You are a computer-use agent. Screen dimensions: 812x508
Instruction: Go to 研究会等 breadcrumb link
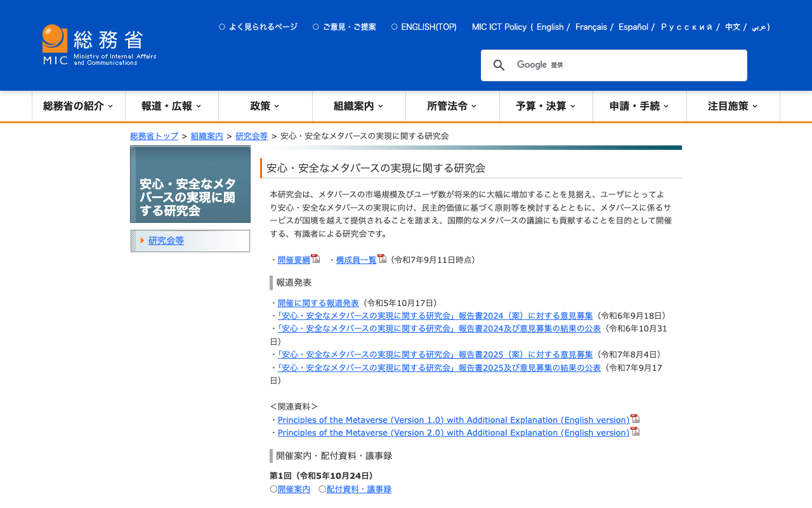tap(251, 136)
